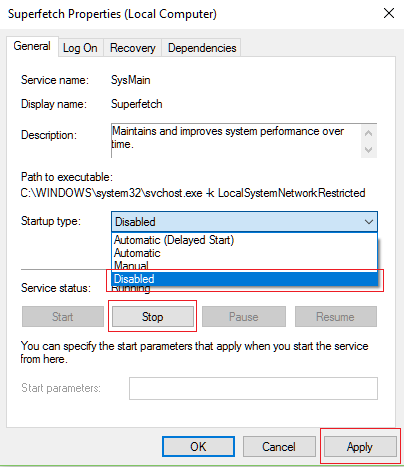Cancel the properties dialog
Viewport: 404px width, 467px height.
279,447
